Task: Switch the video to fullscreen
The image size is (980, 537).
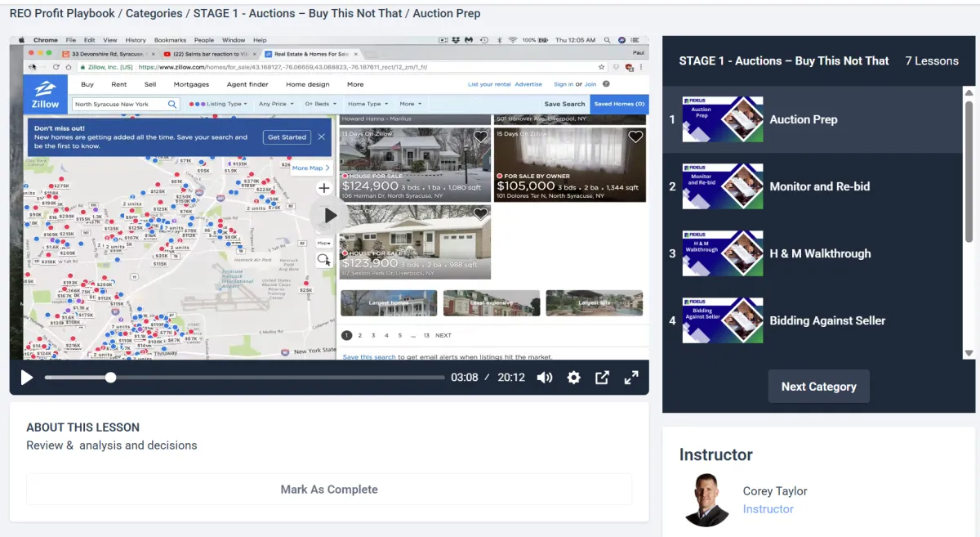Action: (x=631, y=378)
